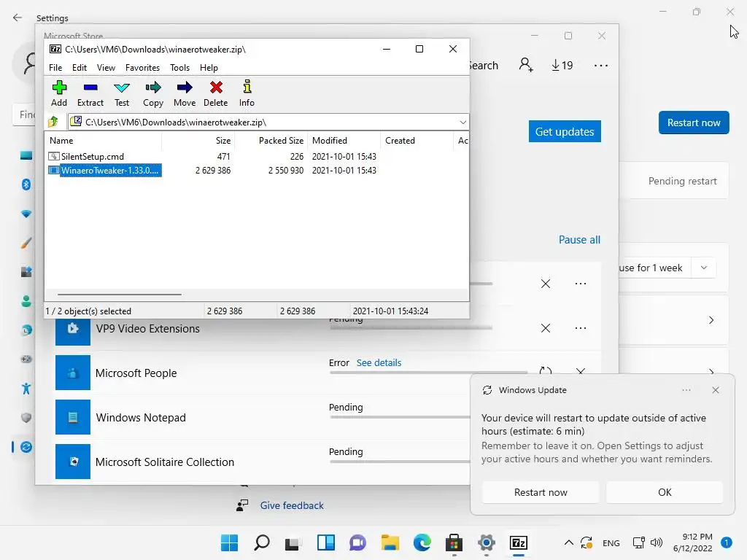747x560 pixels.
Task: Open Windows Update notification options menu
Action: (686, 390)
